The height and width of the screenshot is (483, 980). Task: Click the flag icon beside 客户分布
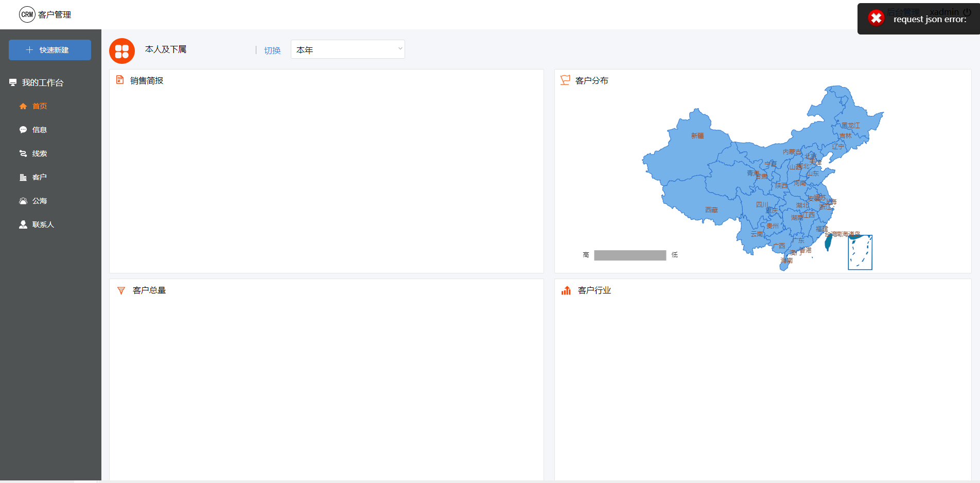coord(565,80)
